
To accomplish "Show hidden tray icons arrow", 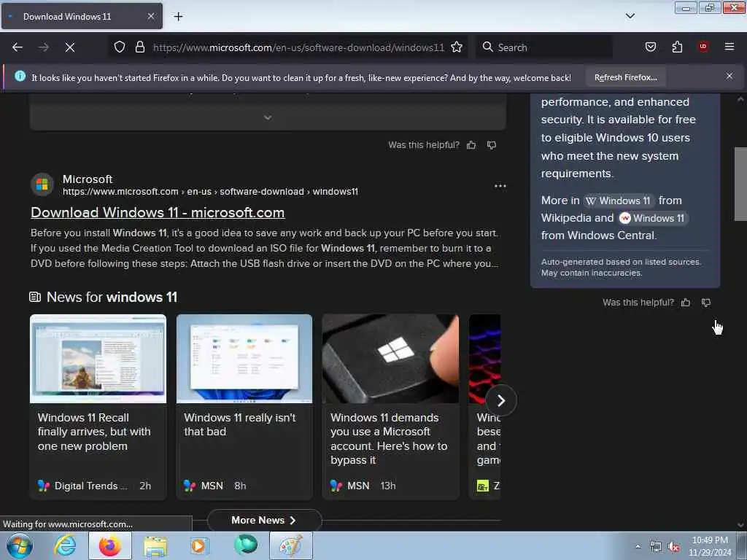I will pyautogui.click(x=638, y=547).
